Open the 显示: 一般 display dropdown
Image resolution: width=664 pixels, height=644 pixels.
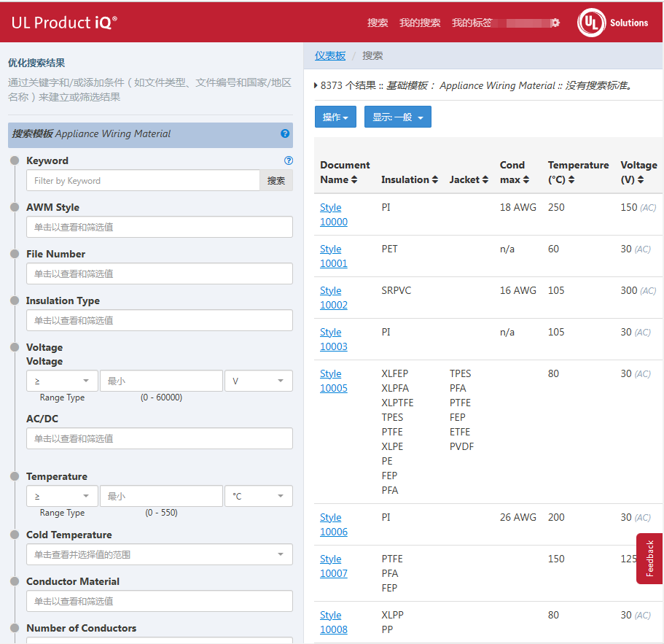[397, 117]
